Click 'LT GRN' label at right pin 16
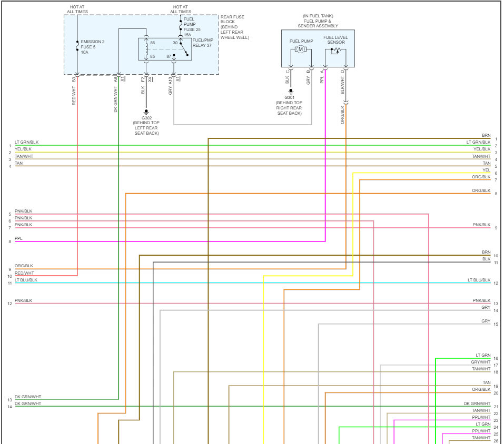 (483, 356)
